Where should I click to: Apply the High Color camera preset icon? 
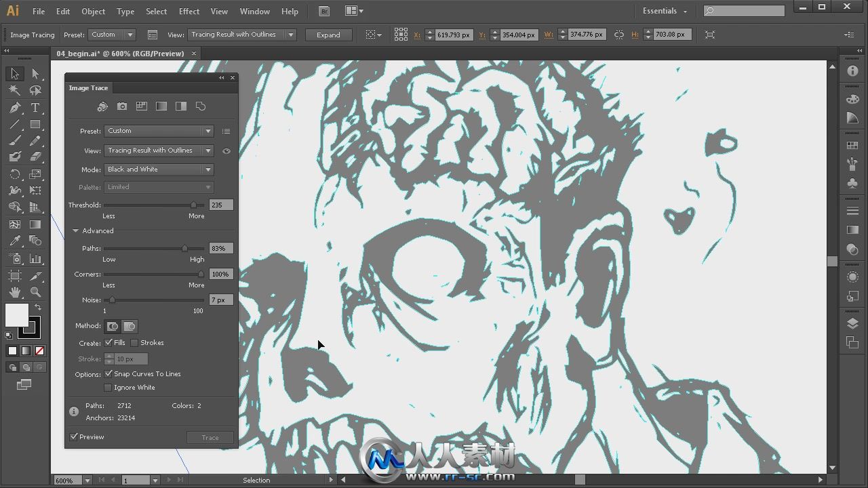click(x=122, y=106)
